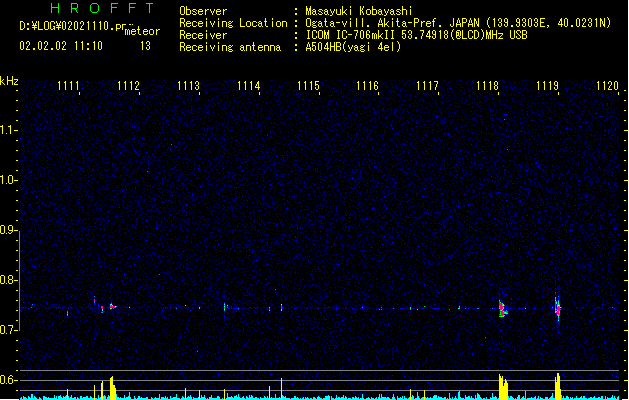Click the 0.6 kHz frequency label
629x400 pixels.
(8, 380)
